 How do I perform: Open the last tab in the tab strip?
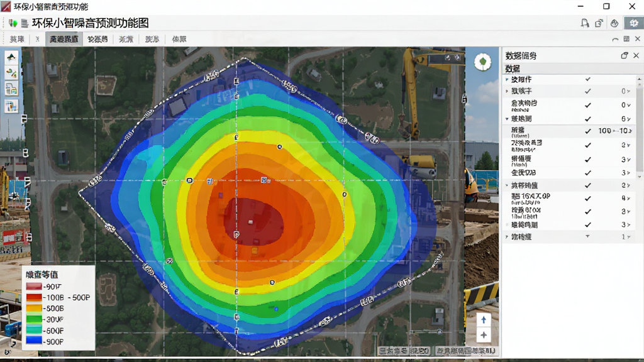179,39
